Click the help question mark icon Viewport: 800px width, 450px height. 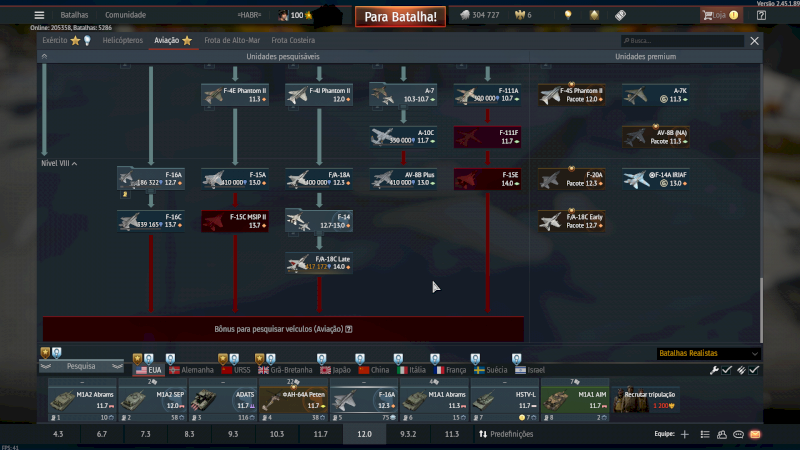tap(348, 328)
